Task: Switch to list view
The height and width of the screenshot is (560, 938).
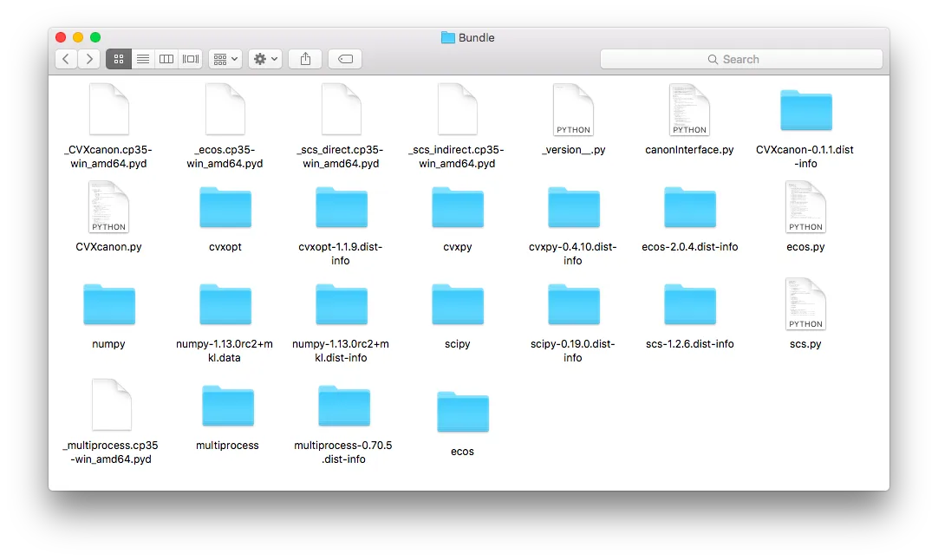Action: tap(143, 59)
